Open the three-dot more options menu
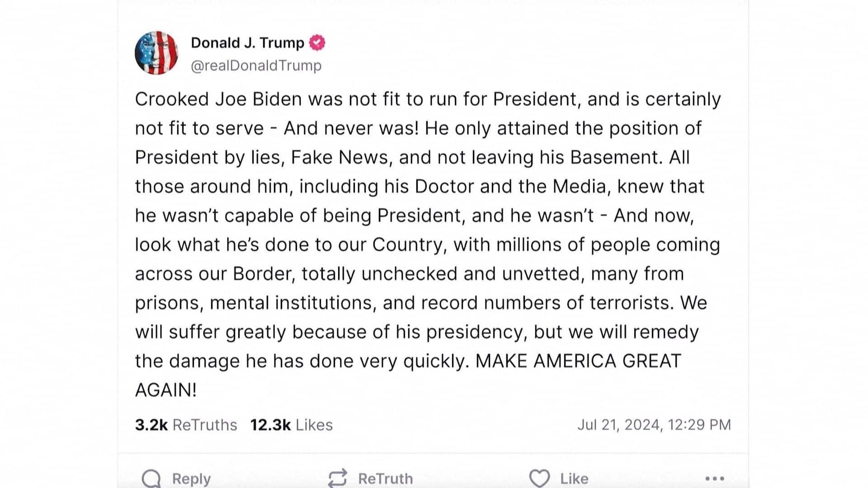The width and height of the screenshot is (868, 488). point(715,479)
